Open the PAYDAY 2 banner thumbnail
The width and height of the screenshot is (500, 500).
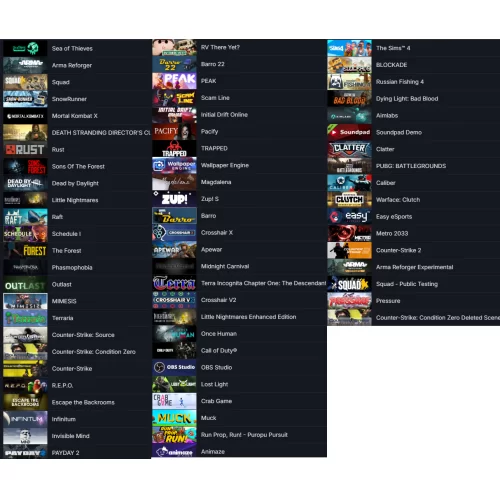[25, 452]
